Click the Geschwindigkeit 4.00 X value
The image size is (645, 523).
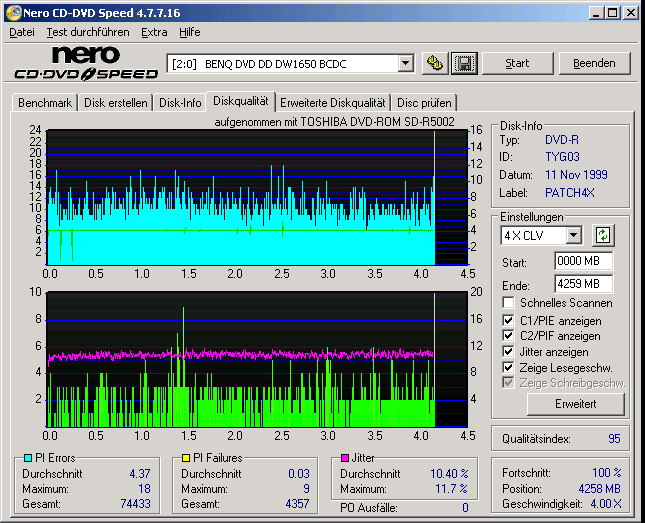(606, 504)
